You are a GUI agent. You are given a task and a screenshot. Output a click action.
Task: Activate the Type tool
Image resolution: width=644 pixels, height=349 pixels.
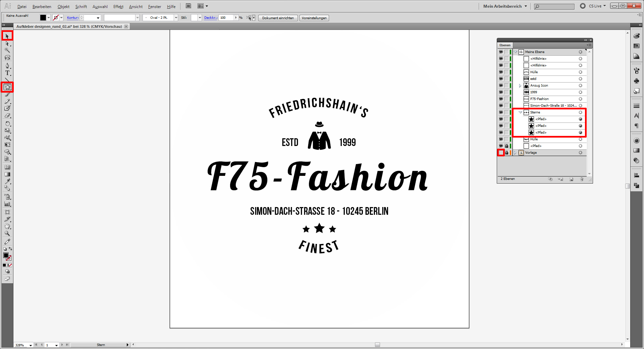7,72
